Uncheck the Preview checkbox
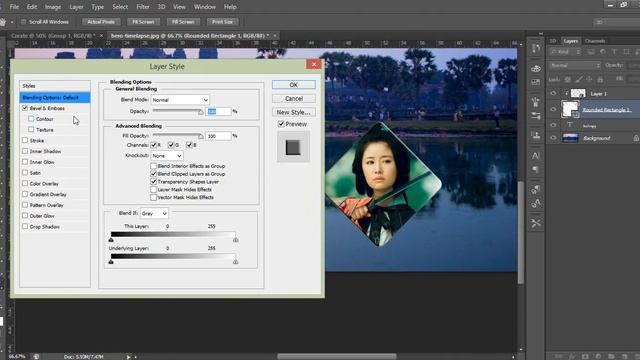This screenshot has width=640, height=360. click(281, 124)
